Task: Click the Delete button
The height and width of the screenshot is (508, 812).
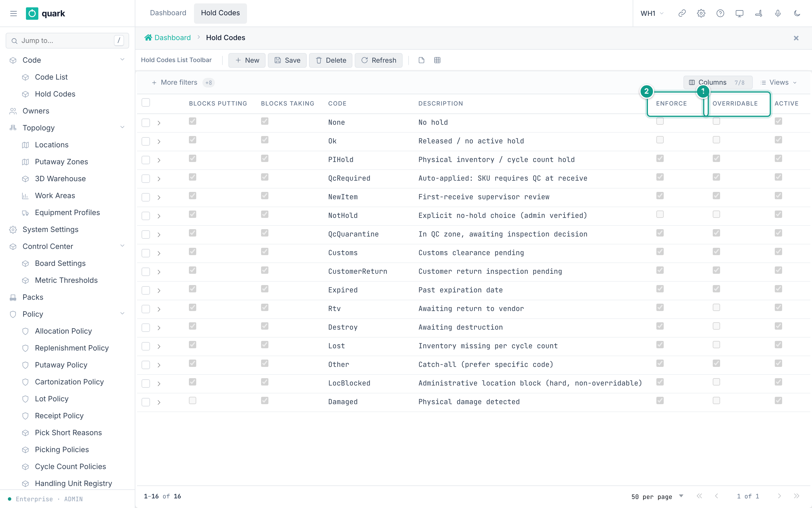Action: [x=330, y=60]
